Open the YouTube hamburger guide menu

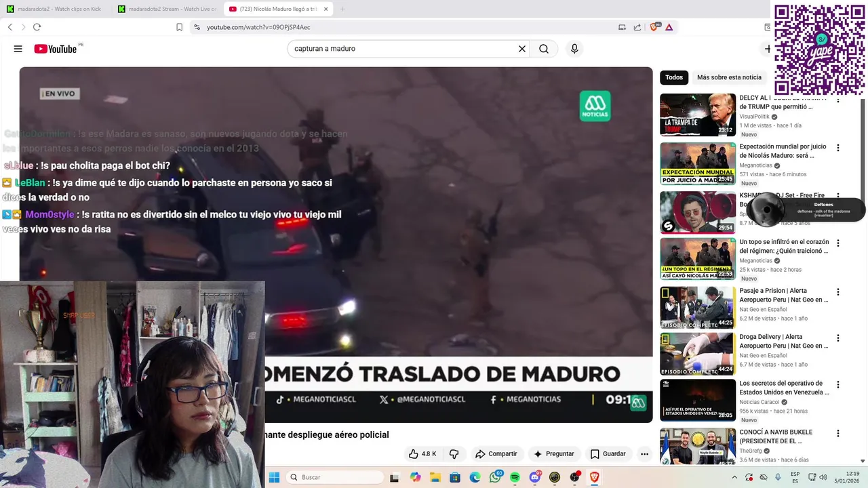[18, 49]
